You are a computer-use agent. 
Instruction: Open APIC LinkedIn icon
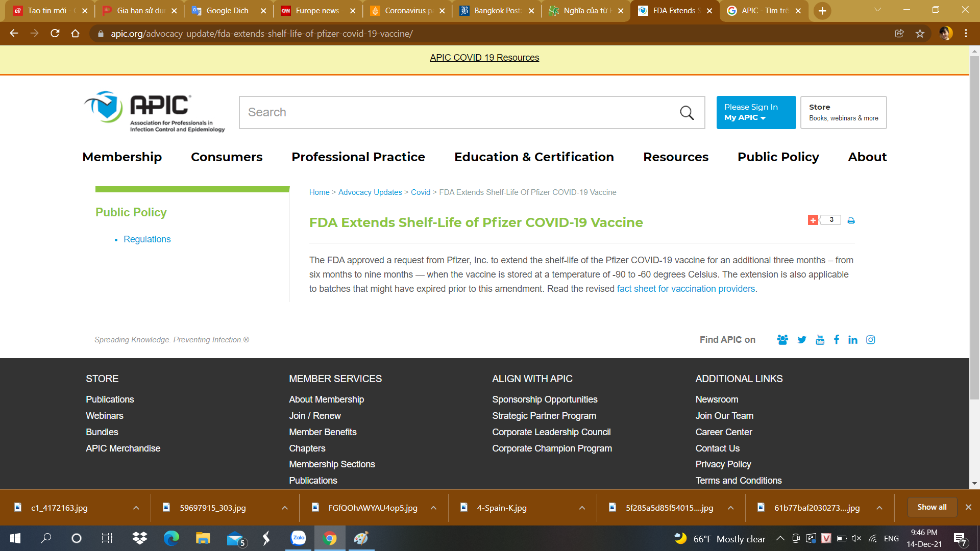[x=853, y=340]
